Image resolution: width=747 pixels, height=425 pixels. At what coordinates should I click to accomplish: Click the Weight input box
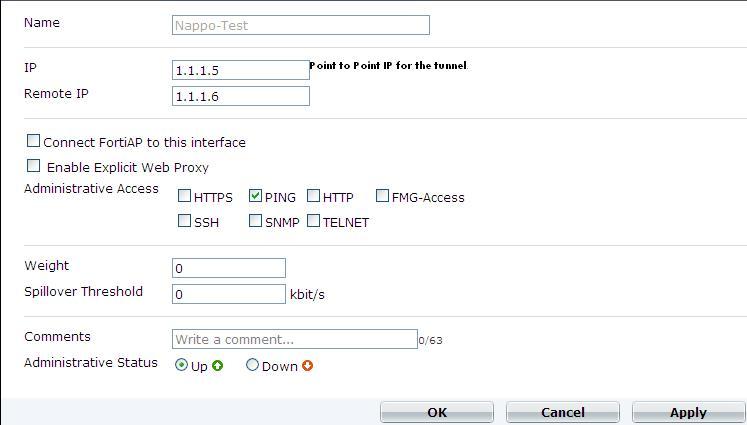pos(228,268)
